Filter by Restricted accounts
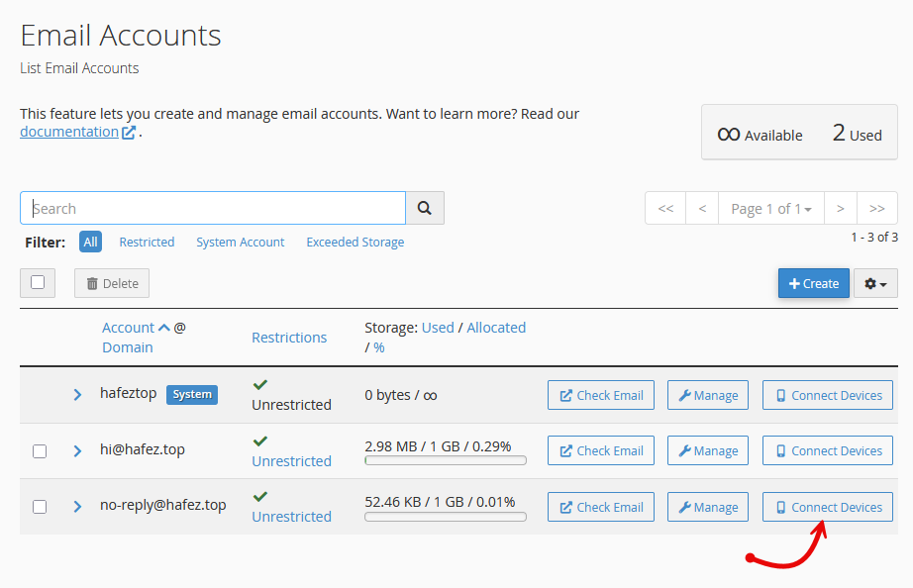Screen dimensions: 913x588 tap(147, 243)
